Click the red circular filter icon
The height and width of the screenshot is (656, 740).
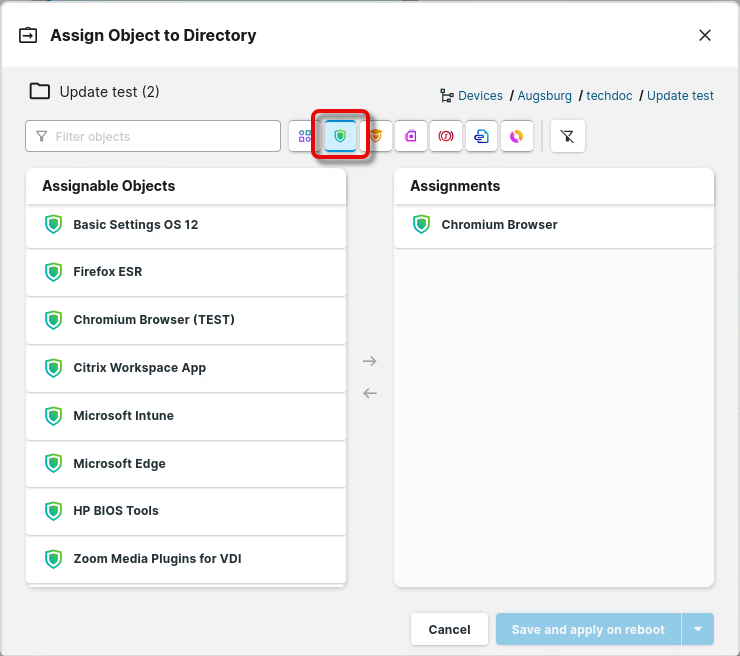pos(446,136)
